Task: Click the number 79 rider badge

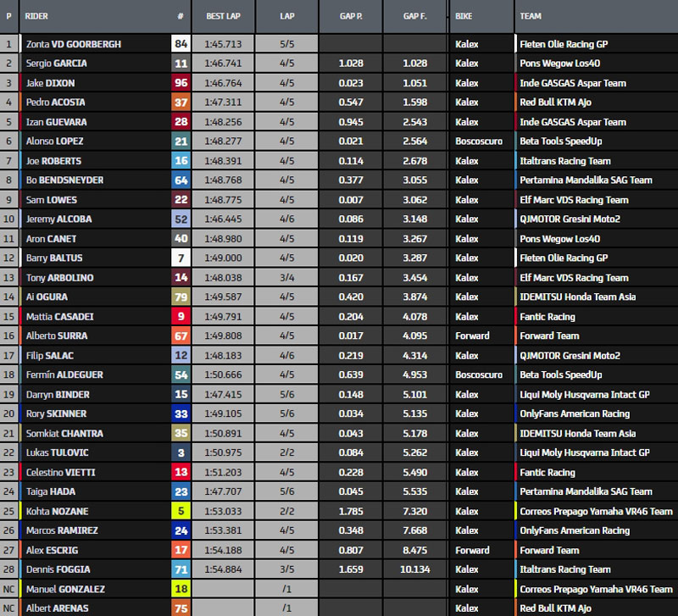Action: coord(181,297)
